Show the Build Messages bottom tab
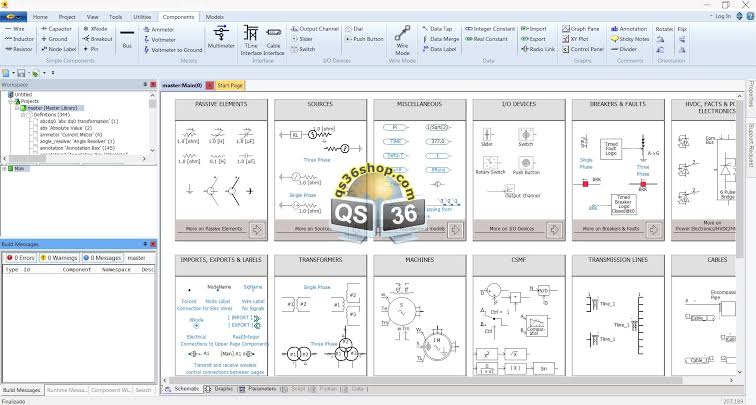Viewport: 756px width, 405px height. pyautogui.click(x=22, y=390)
